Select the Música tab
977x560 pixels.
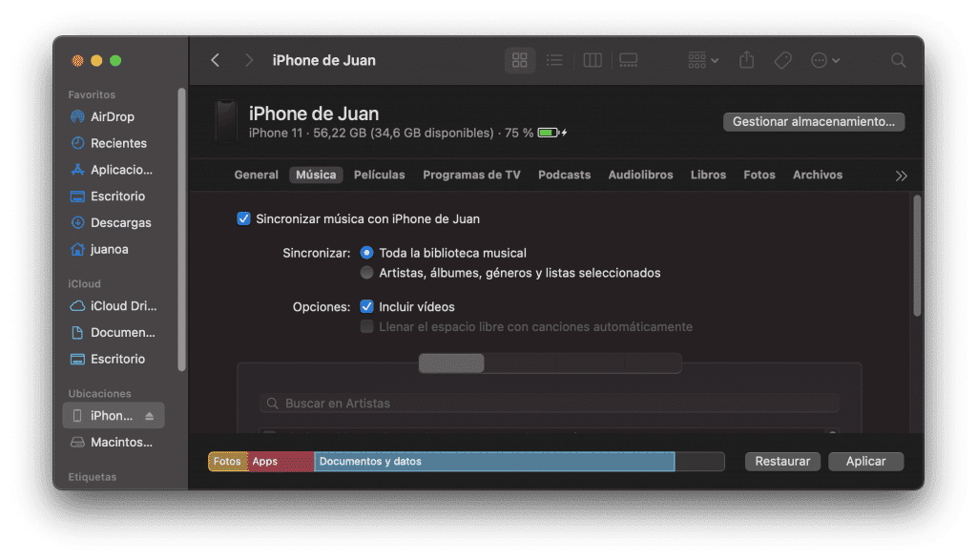tap(316, 175)
